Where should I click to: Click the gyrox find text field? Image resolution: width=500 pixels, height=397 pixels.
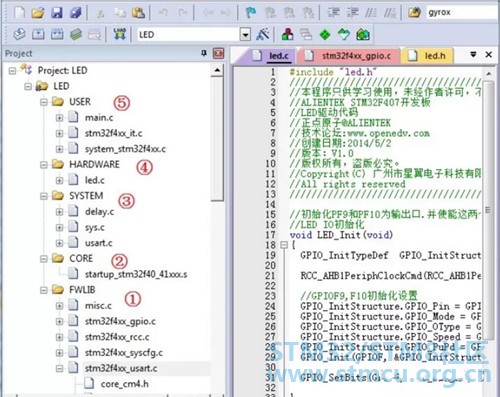tap(462, 13)
